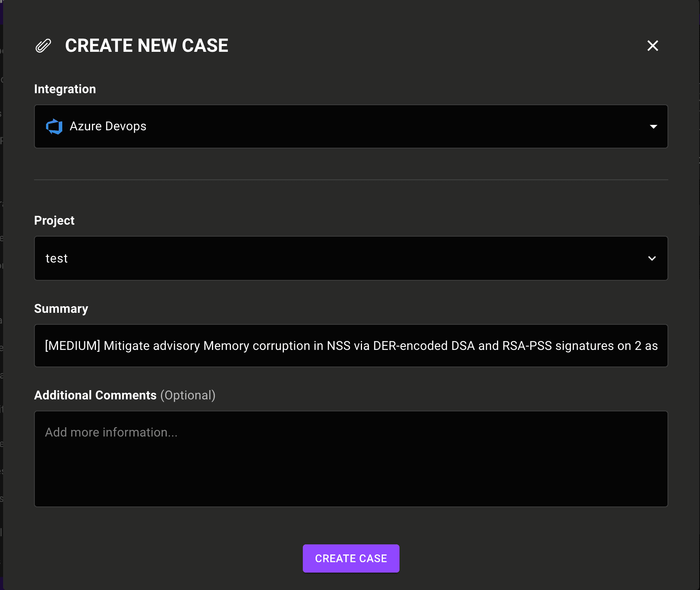
Task: Click the Integration field label
Action: [x=65, y=89]
